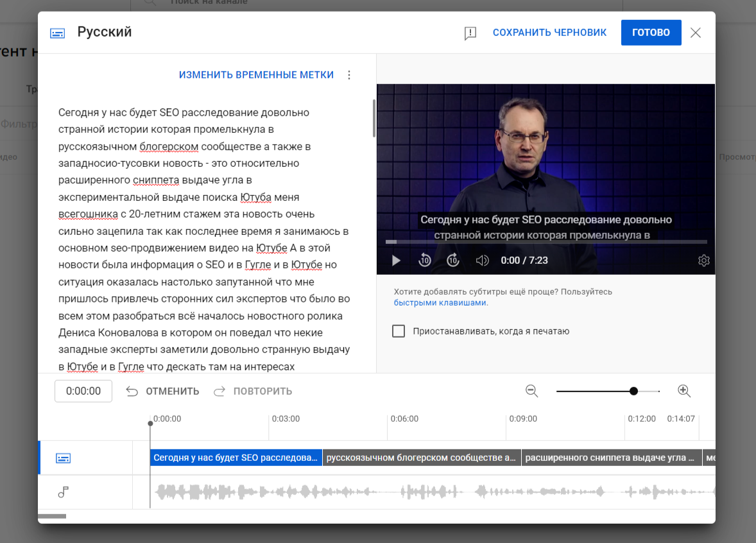Play the video preview

pos(396,260)
